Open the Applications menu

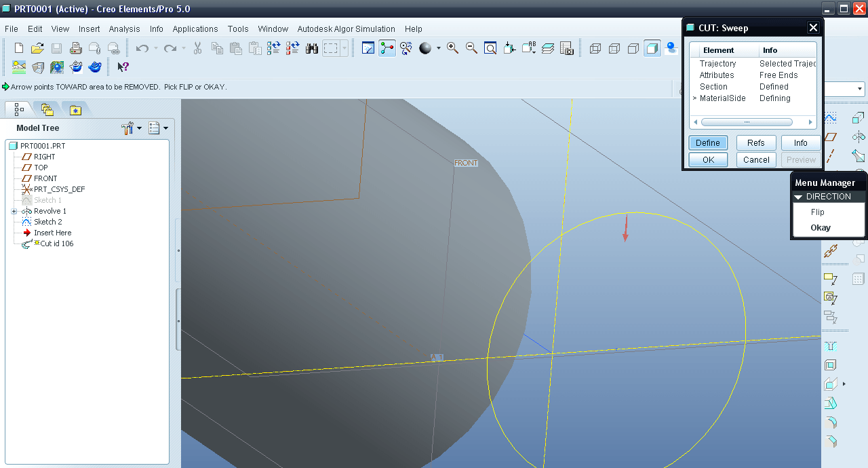(x=195, y=29)
